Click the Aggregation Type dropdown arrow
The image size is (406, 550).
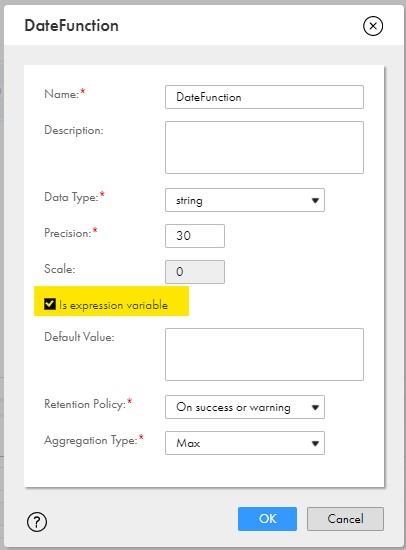(x=315, y=443)
